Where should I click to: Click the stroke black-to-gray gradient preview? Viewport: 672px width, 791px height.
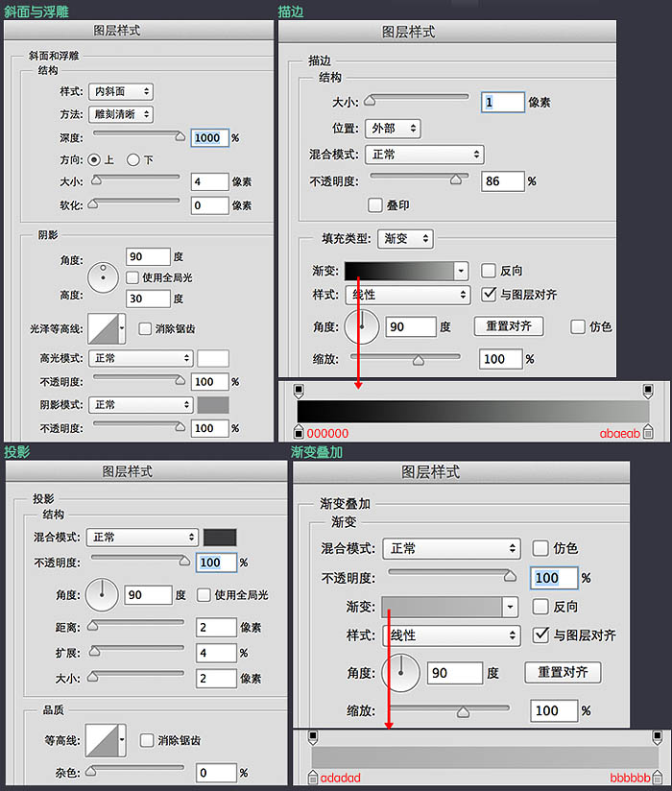pyautogui.click(x=399, y=271)
